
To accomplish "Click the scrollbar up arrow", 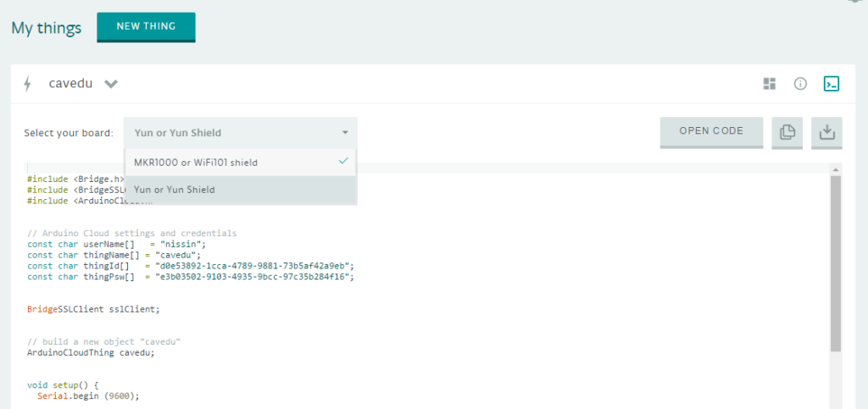I will [836, 169].
